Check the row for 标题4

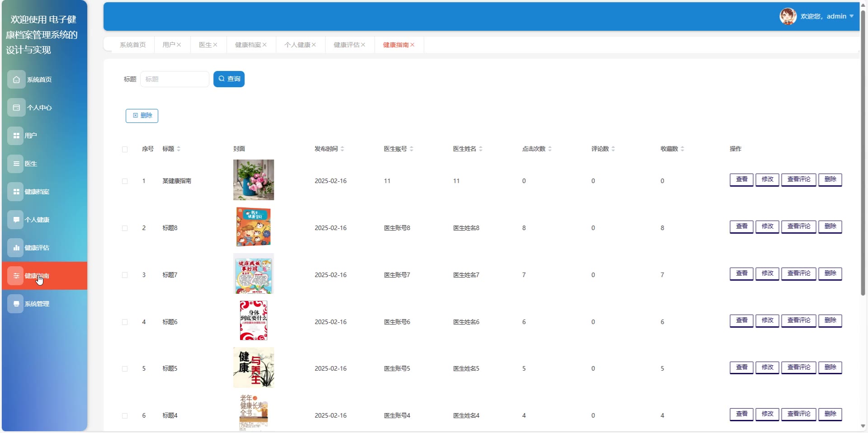pyautogui.click(x=125, y=416)
